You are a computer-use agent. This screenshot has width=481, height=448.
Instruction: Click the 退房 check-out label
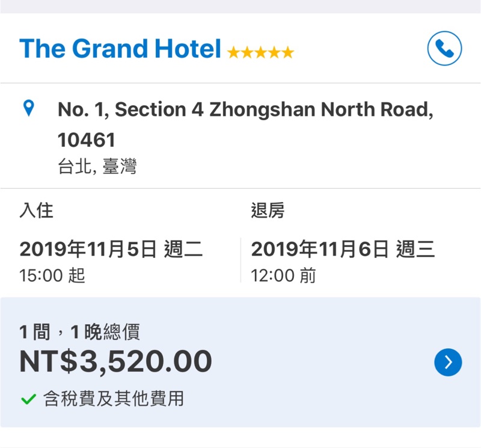click(x=268, y=211)
